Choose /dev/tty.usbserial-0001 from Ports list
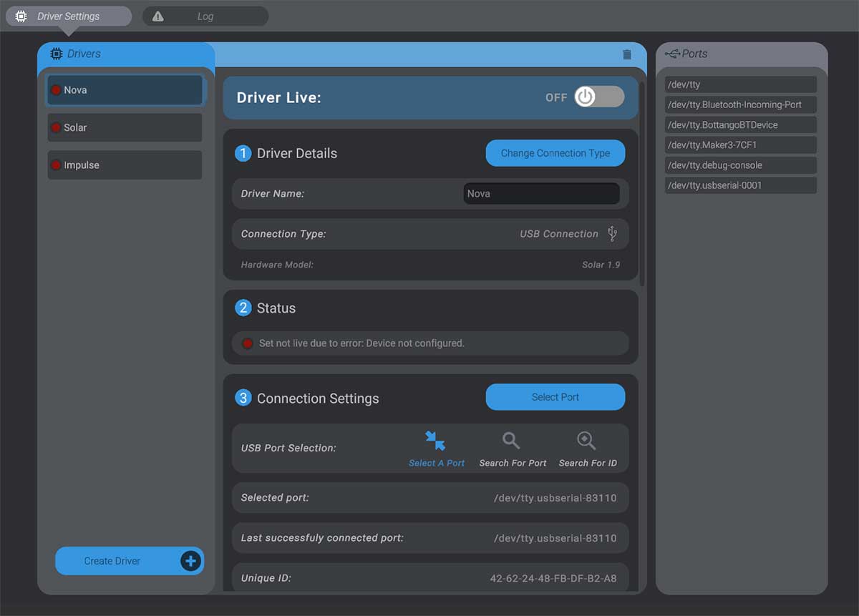The height and width of the screenshot is (616, 859). click(x=741, y=185)
